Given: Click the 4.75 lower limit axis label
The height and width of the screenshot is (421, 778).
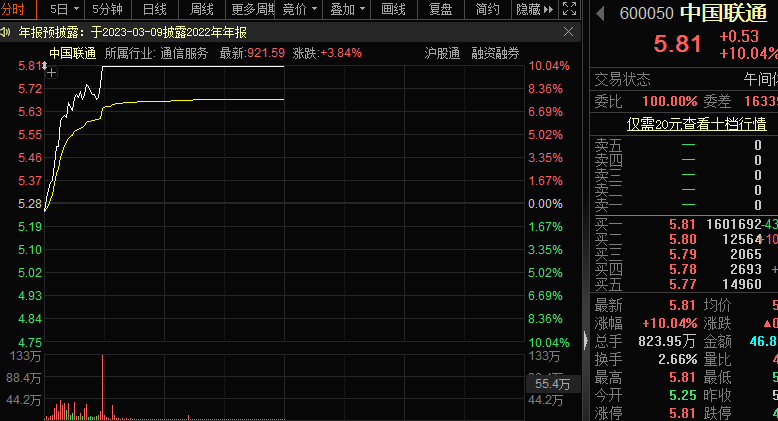Looking at the screenshot, I should [x=30, y=343].
